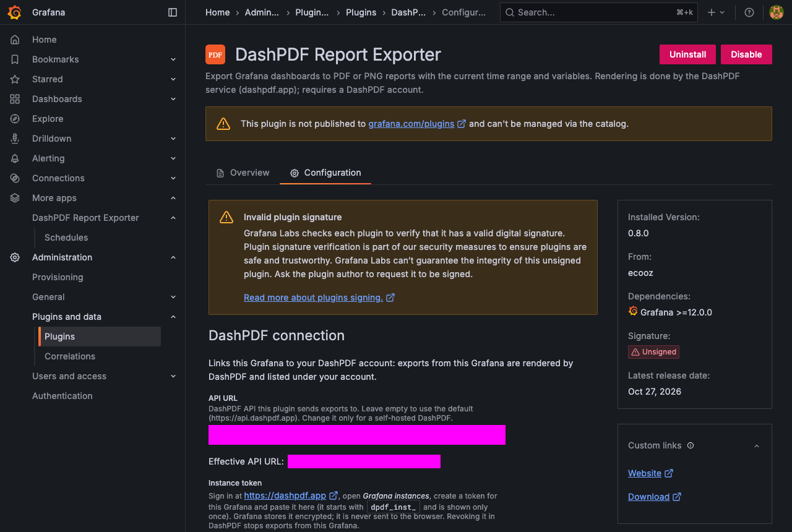Viewport: 792px width, 532px height.
Task: Expand the Alerting section chevron
Action: pos(173,158)
